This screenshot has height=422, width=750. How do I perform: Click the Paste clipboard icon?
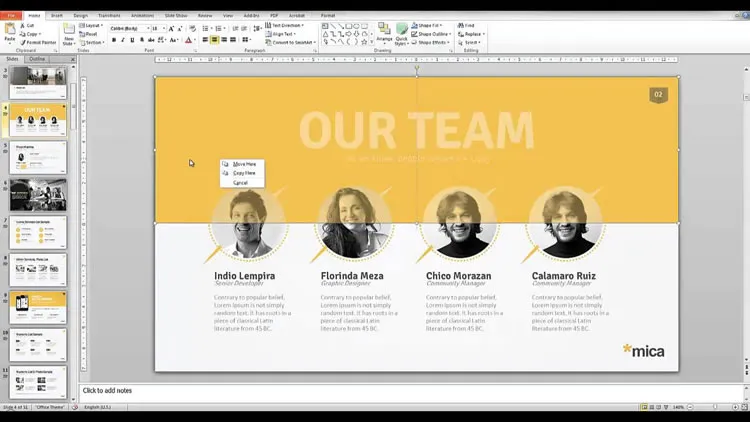click(x=10, y=30)
